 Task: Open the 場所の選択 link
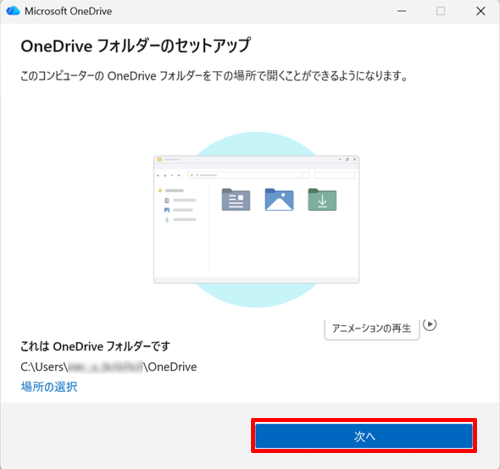coord(49,387)
